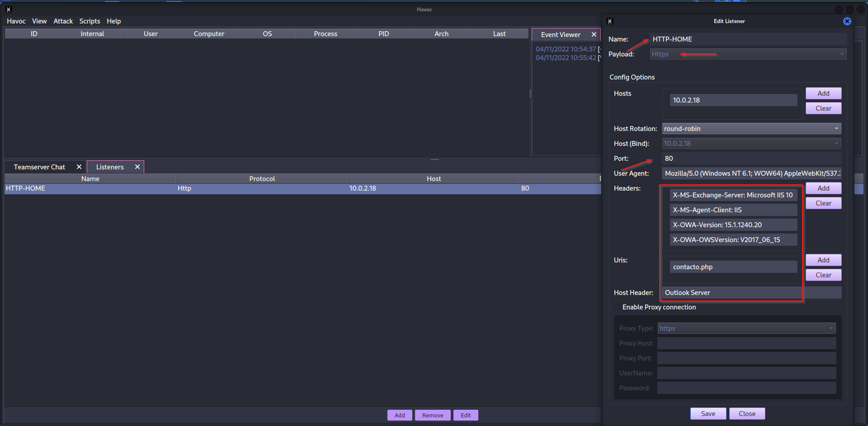Viewport: 868px width, 426px height.
Task: Close the Listeners tab with its X
Action: coord(137,167)
